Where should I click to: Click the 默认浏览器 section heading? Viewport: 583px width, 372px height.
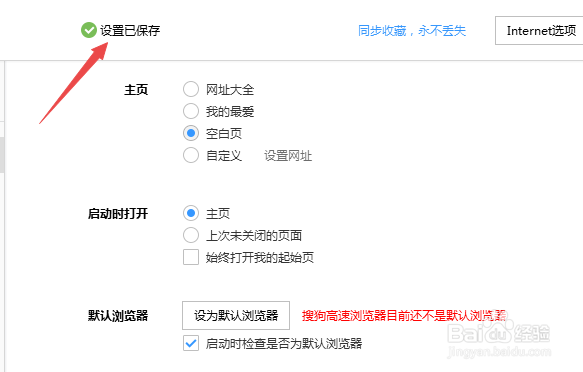118,316
